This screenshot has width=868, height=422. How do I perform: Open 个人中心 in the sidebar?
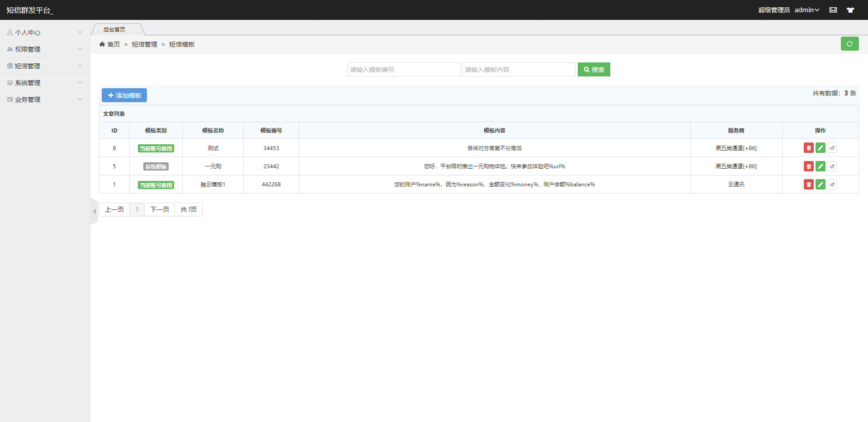(x=45, y=33)
